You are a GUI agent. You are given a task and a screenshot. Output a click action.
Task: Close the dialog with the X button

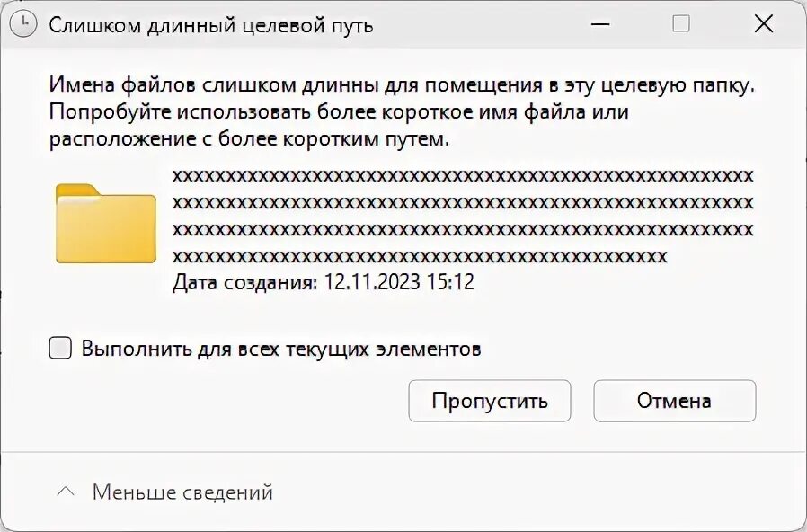tap(763, 24)
